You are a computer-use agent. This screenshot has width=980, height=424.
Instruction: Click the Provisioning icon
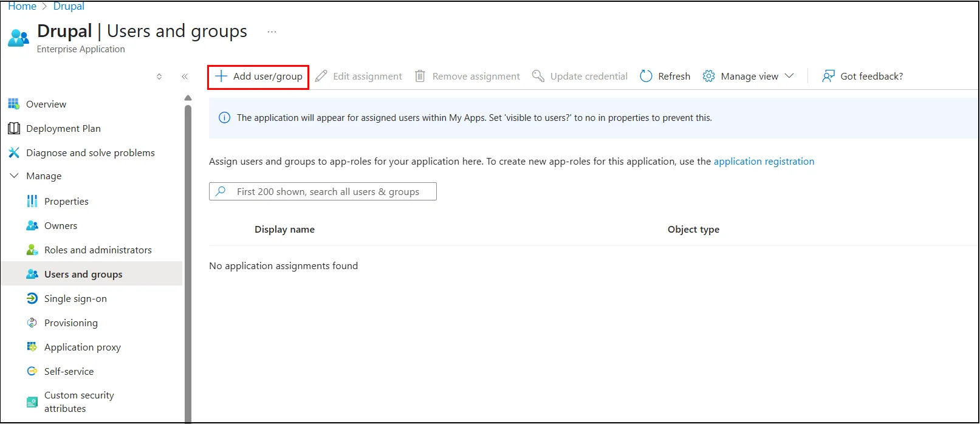32,323
